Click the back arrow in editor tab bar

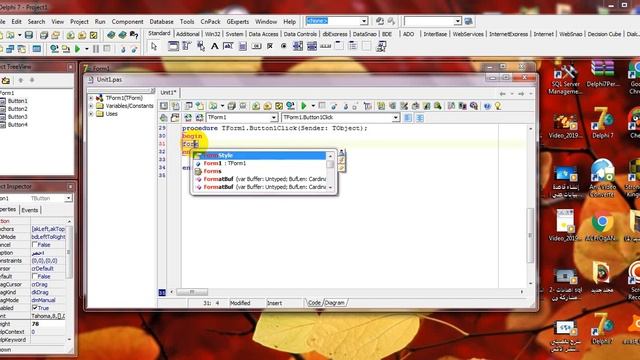(x=502, y=94)
